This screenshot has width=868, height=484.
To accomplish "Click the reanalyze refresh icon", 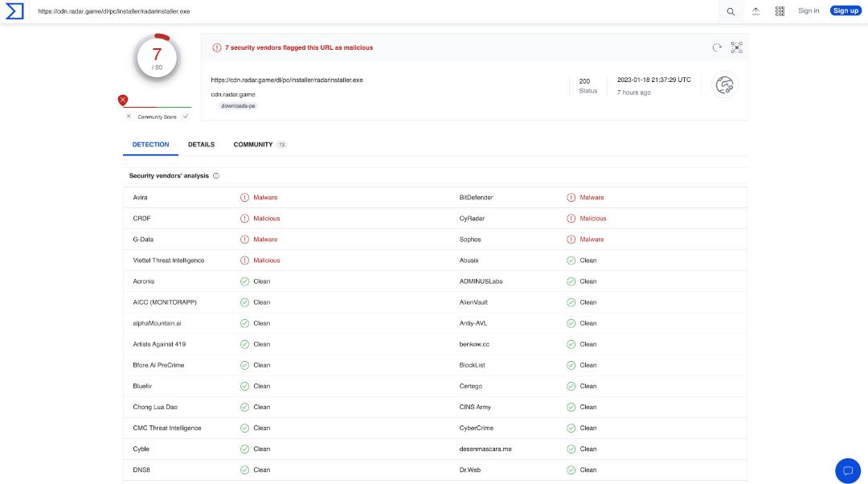I will [717, 47].
